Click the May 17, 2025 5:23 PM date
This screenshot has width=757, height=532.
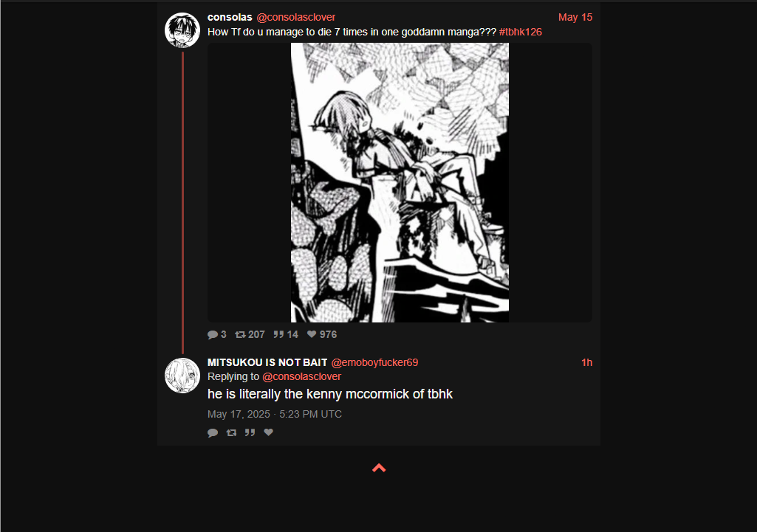point(275,415)
